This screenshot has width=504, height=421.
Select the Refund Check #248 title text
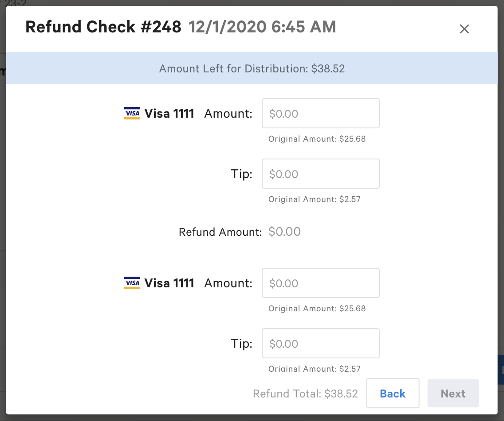coord(103,27)
